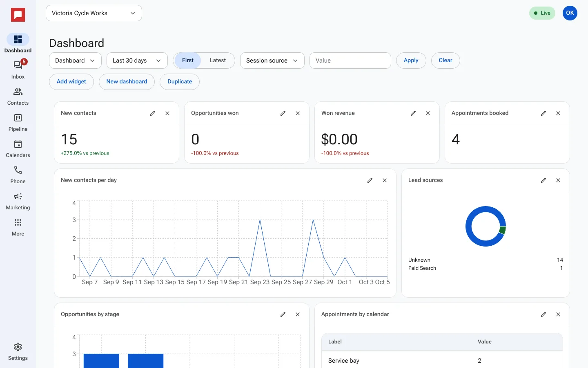Click the Unknown lead source row

486,260
